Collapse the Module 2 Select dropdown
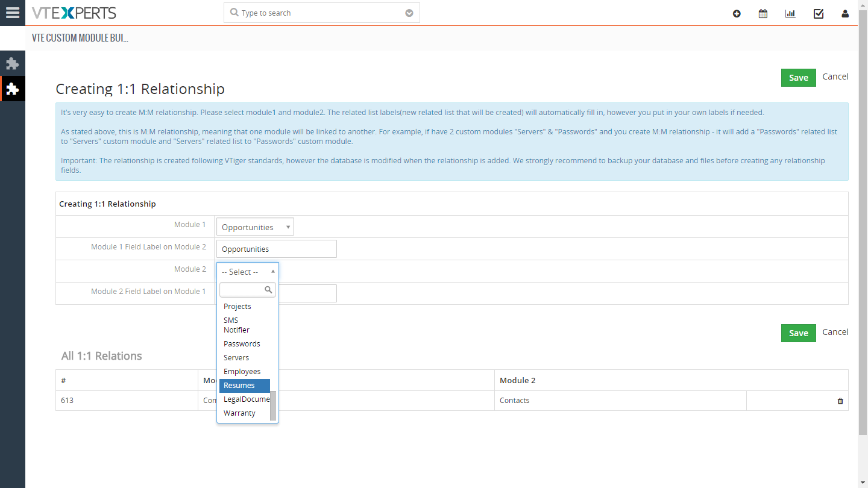 (x=248, y=272)
